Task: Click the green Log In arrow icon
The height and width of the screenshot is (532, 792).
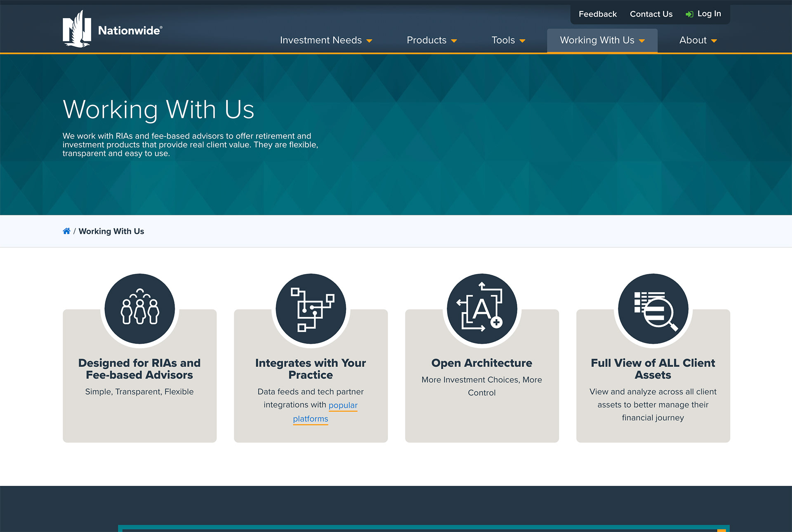Action: (689, 14)
